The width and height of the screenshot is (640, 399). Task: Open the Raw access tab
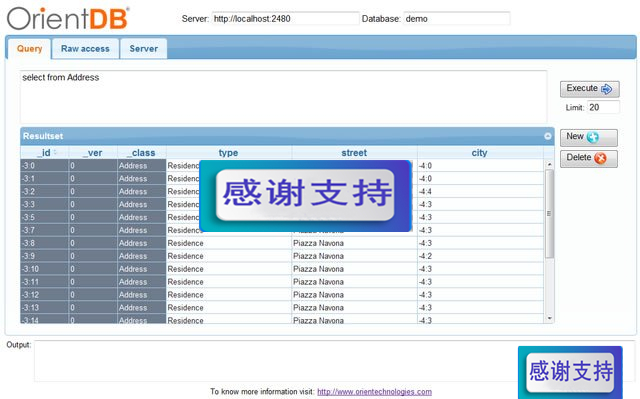85,49
